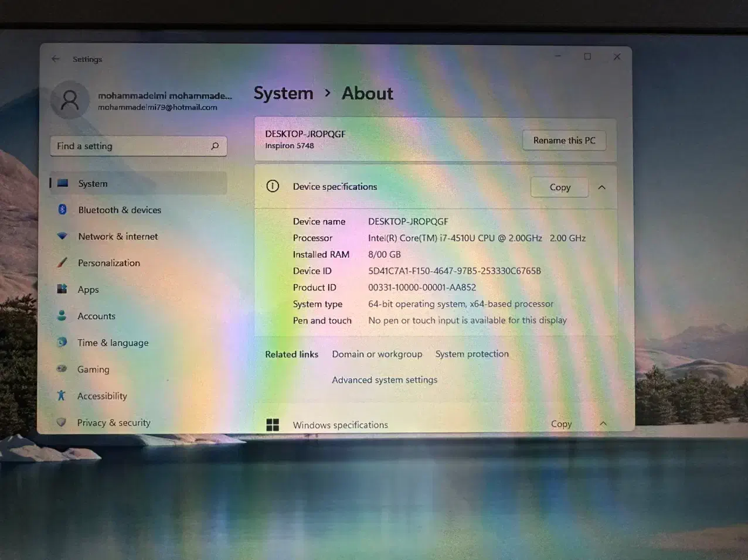The width and height of the screenshot is (748, 560).
Task: Click the mohammadelmi account name
Action: pos(165,95)
